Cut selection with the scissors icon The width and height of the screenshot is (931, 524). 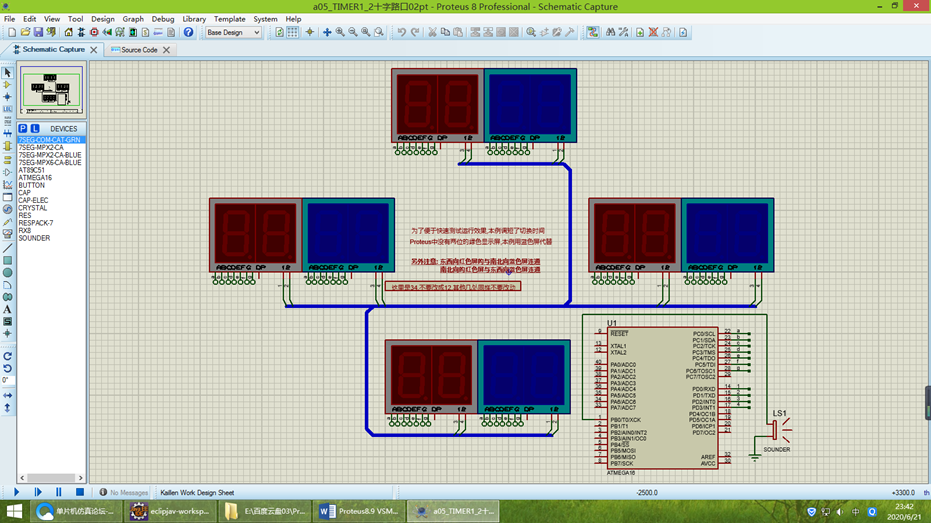coord(432,32)
